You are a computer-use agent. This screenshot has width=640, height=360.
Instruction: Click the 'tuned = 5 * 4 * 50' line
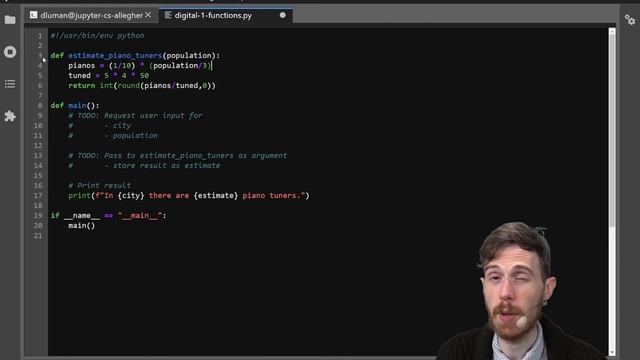pyautogui.click(x=109, y=76)
